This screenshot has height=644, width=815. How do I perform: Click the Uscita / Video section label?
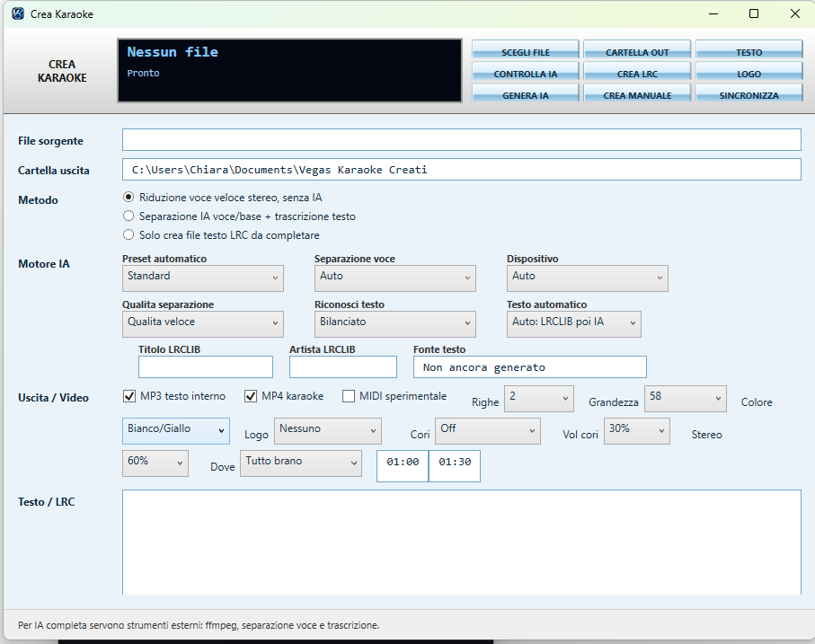click(x=53, y=398)
